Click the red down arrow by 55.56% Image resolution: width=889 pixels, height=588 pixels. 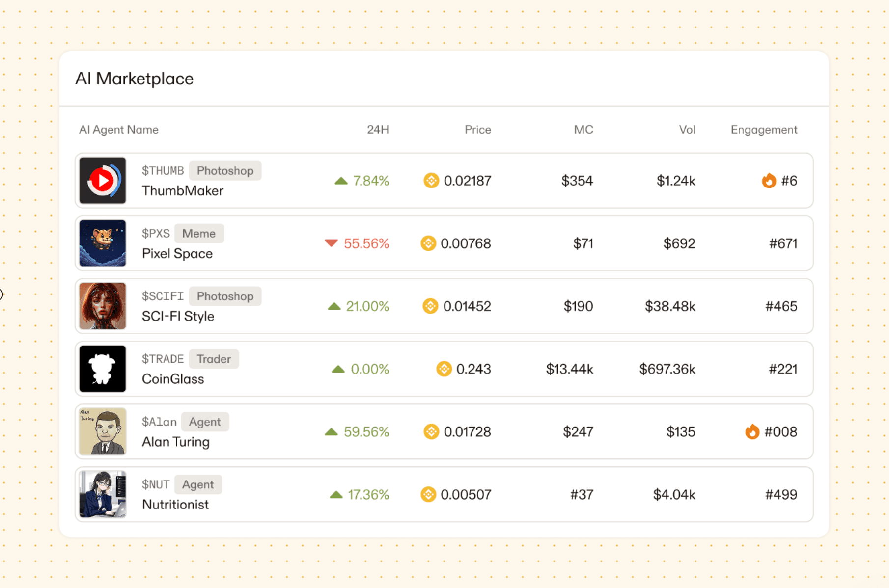332,243
